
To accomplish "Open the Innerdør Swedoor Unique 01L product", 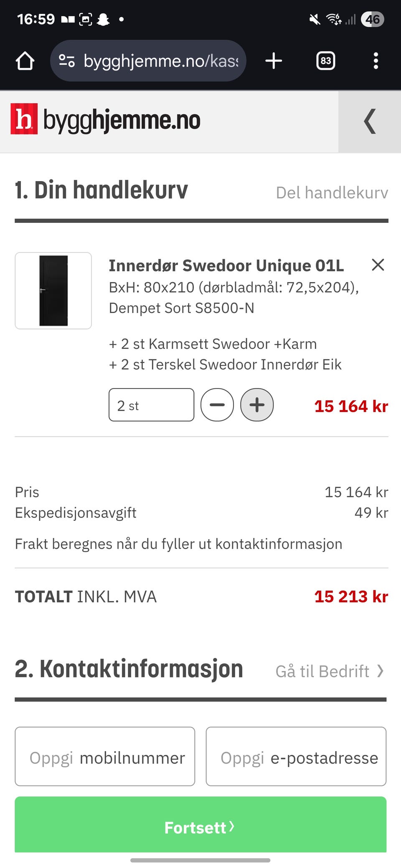I will click(x=226, y=266).
